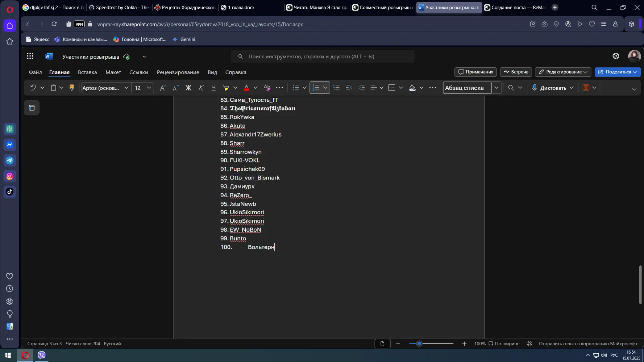Switch to the Макет tab
Screen dimensions: 644x362
point(113,72)
